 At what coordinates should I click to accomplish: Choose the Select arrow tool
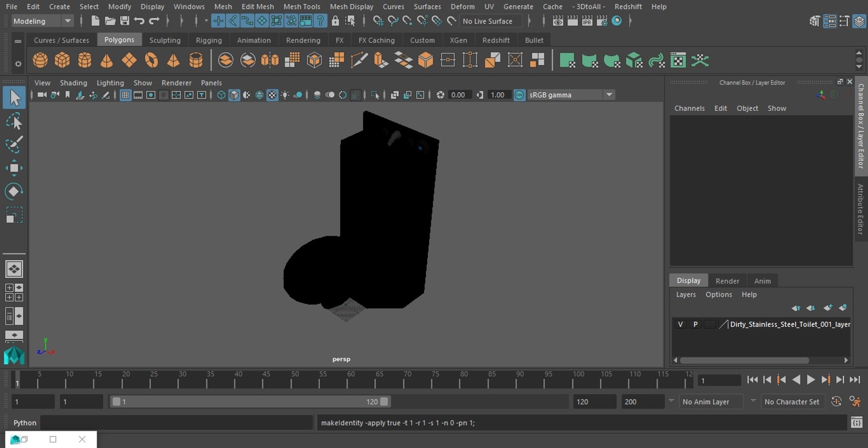tap(14, 98)
